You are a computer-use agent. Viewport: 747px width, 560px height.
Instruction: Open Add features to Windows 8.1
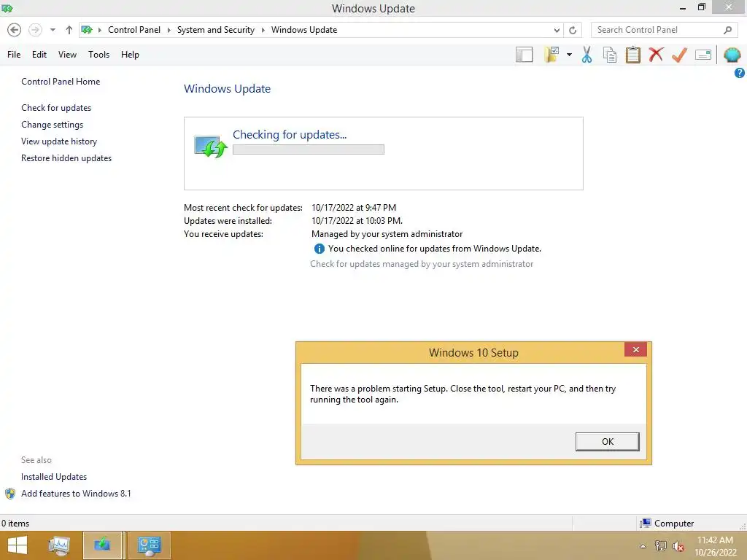76,494
